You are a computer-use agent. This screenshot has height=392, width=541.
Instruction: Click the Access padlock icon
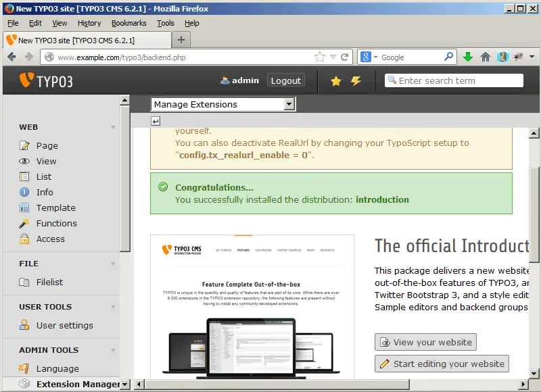click(24, 239)
